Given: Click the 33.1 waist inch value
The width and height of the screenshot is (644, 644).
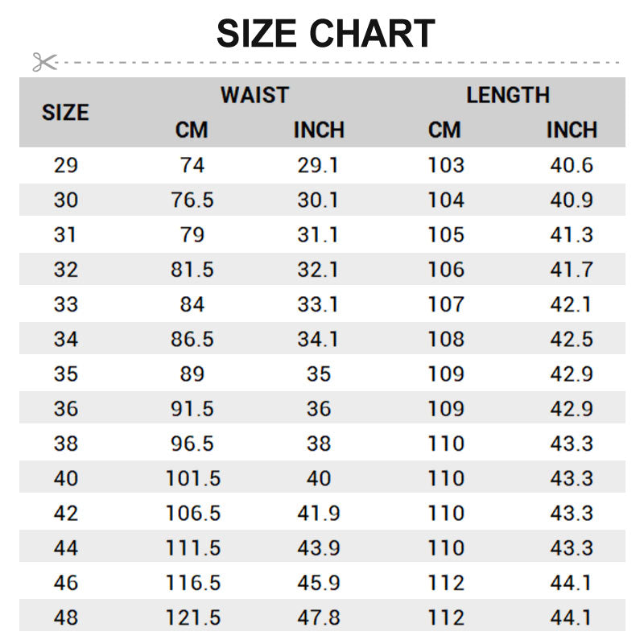Looking at the screenshot, I should coord(318,304).
